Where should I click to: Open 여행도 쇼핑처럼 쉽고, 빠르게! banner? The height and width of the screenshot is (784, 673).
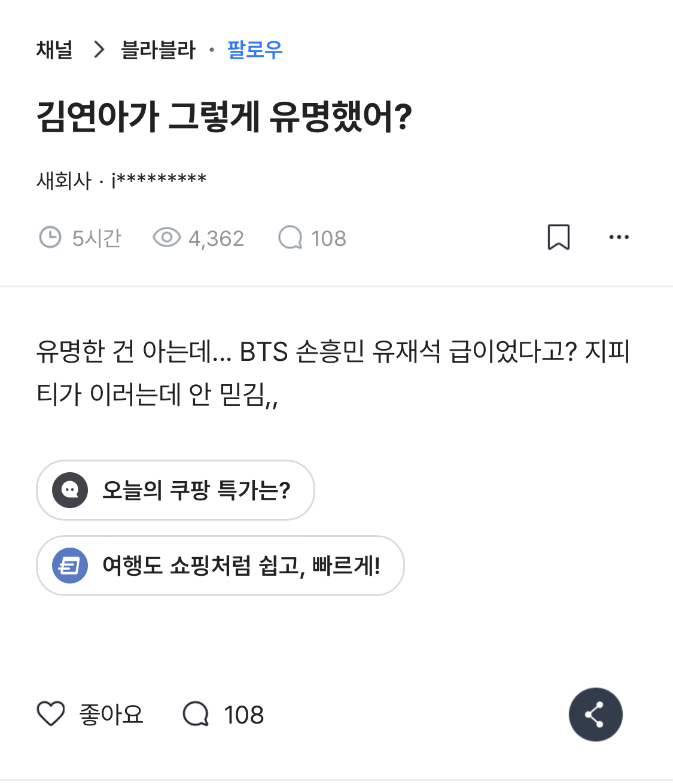[x=240, y=566]
